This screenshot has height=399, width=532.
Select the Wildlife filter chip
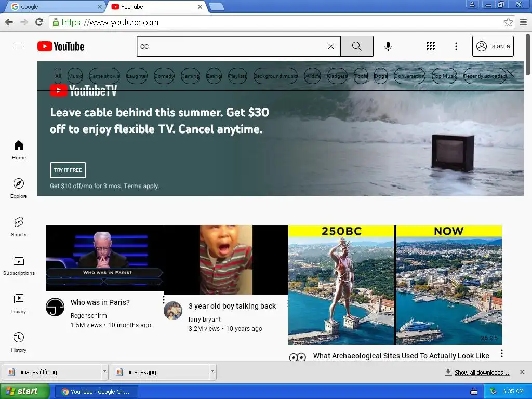(x=312, y=76)
